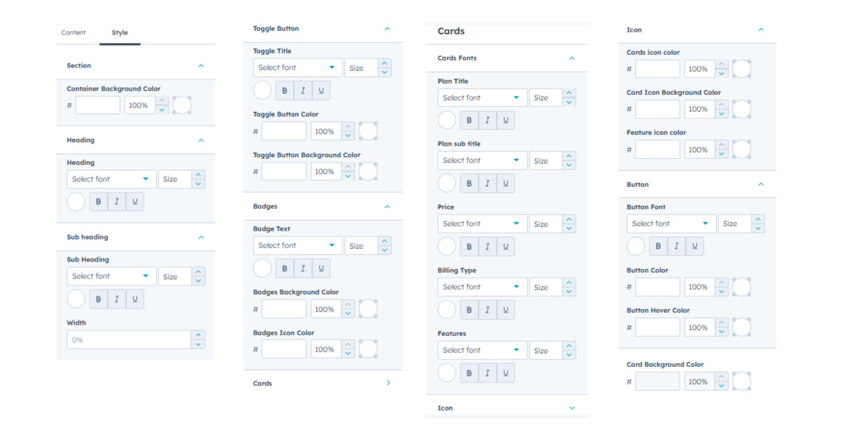The width and height of the screenshot is (868, 440).
Task: Toggle italic for Plan sub title
Action: (x=488, y=183)
